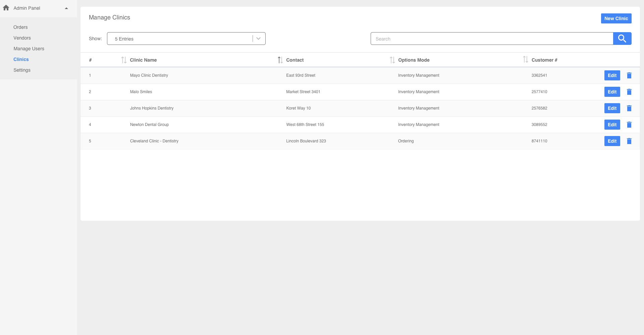Edit Cleveland Clinic - Dentistry row
Viewport: 644px width, 335px height.
[x=612, y=141]
